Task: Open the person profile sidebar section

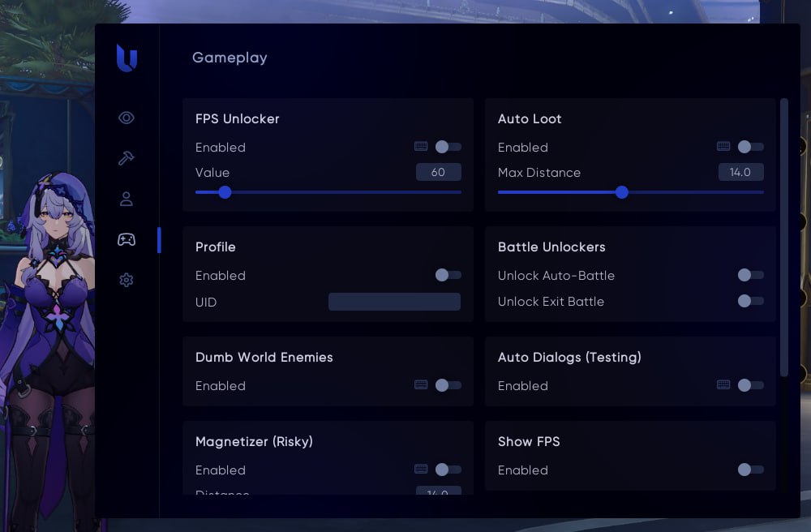Action: [126, 199]
